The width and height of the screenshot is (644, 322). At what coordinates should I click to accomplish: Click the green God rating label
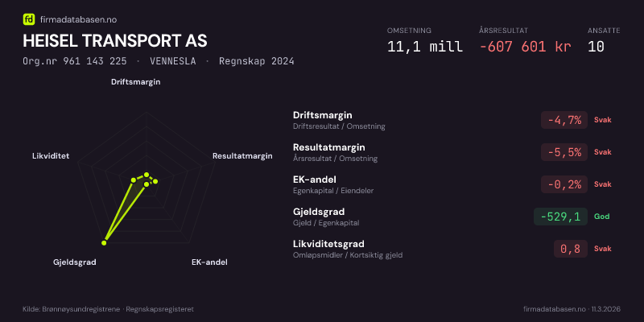(x=601, y=217)
